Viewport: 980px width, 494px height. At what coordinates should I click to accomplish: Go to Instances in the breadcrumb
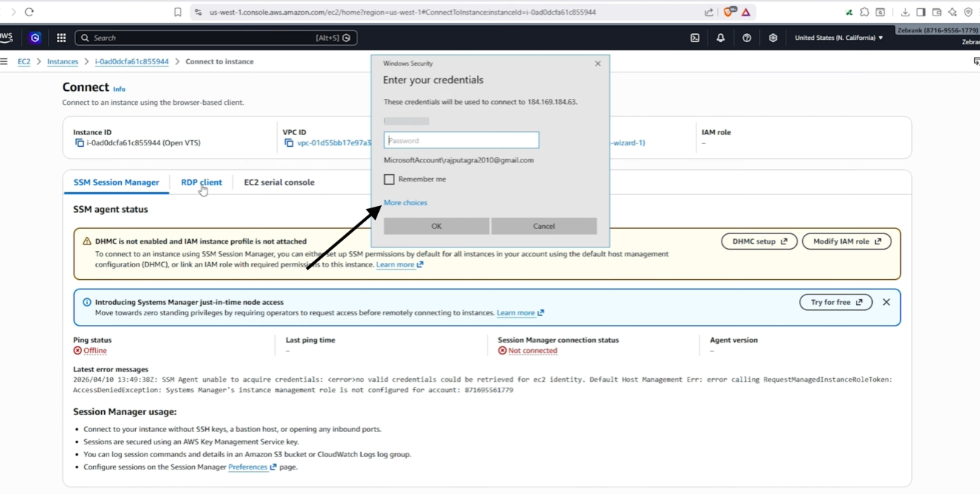point(63,62)
